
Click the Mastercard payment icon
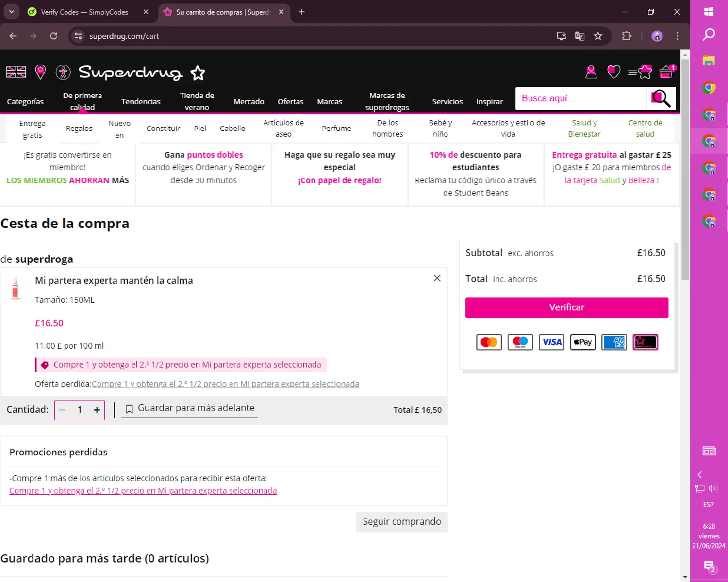click(x=489, y=342)
